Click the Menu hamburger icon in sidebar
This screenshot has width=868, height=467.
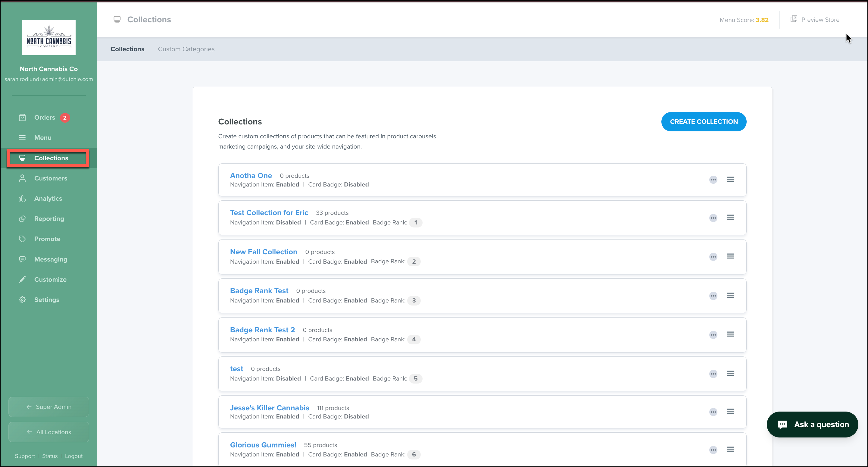(x=22, y=138)
